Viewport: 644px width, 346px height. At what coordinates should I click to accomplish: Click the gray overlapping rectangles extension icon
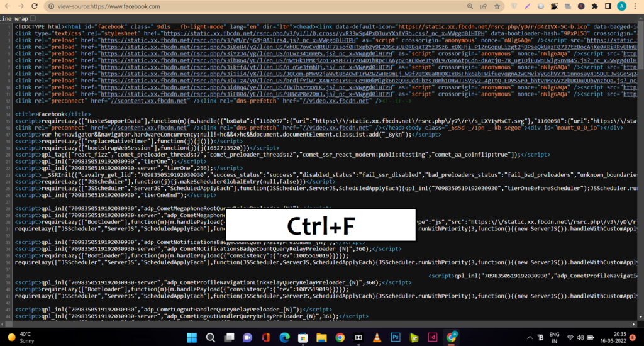click(568, 6)
